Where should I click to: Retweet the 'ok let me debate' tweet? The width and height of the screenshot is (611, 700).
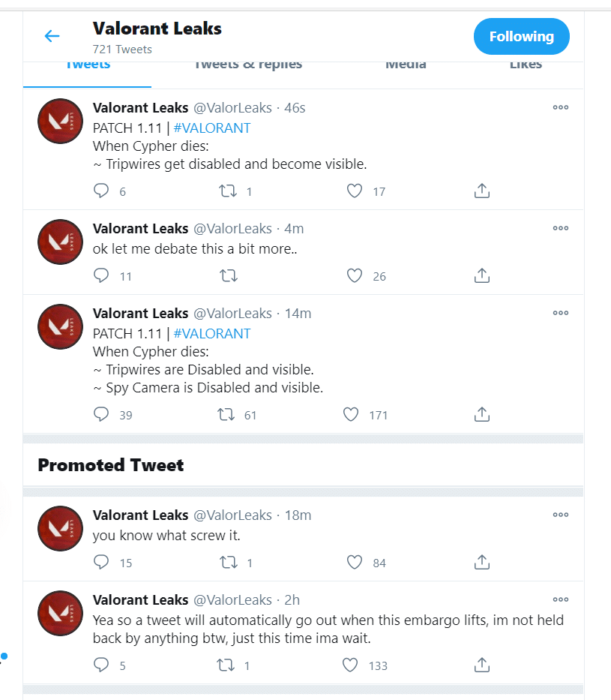tap(229, 276)
